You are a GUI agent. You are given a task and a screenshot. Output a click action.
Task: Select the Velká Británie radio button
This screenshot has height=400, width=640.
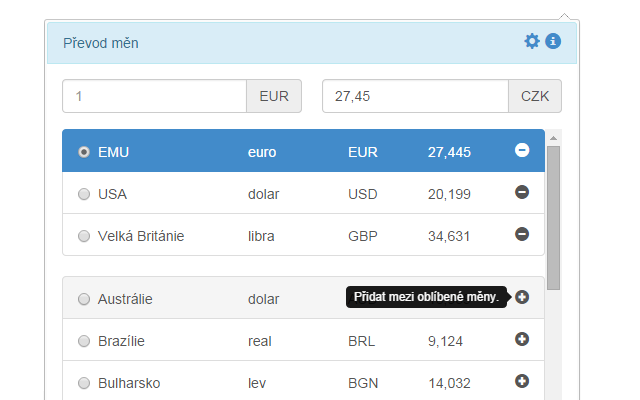pyautogui.click(x=84, y=236)
